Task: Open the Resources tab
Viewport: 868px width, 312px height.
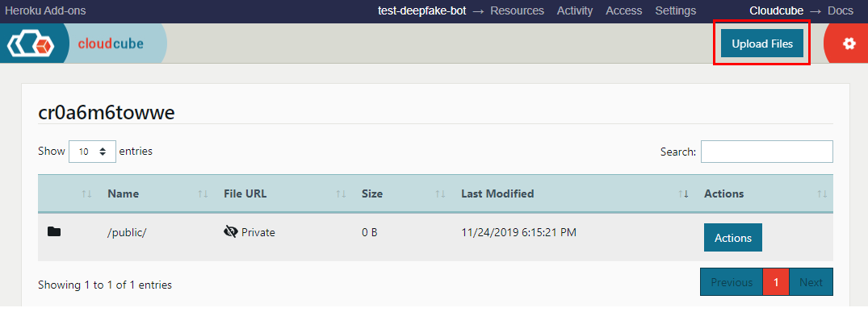Action: pyautogui.click(x=517, y=10)
